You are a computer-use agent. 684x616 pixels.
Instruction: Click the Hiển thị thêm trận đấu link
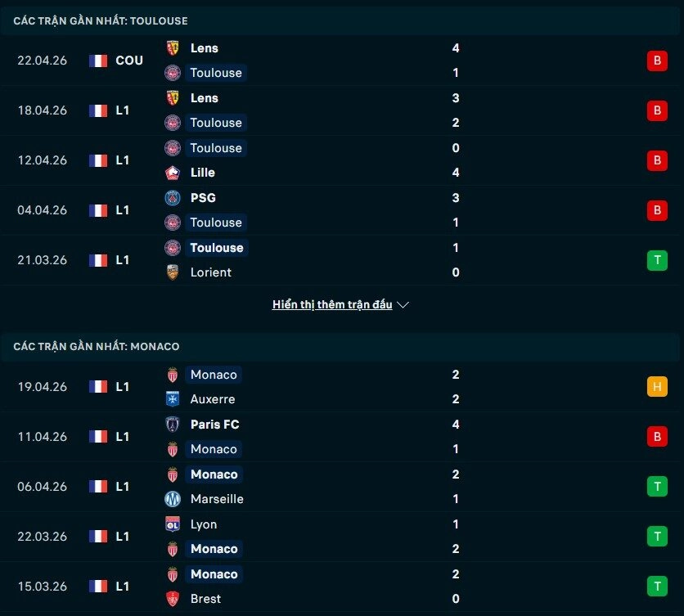331,304
